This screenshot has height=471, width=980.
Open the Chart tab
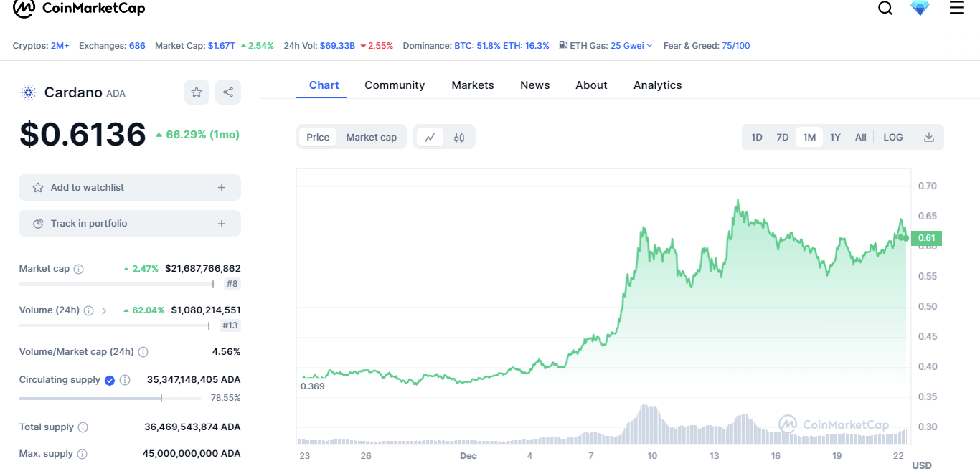click(x=324, y=85)
